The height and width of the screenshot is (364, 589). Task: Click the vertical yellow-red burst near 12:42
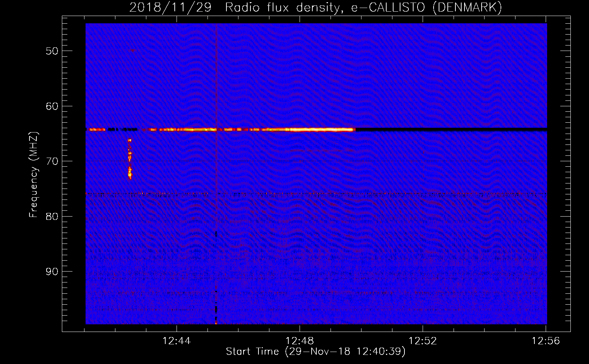coord(130,159)
